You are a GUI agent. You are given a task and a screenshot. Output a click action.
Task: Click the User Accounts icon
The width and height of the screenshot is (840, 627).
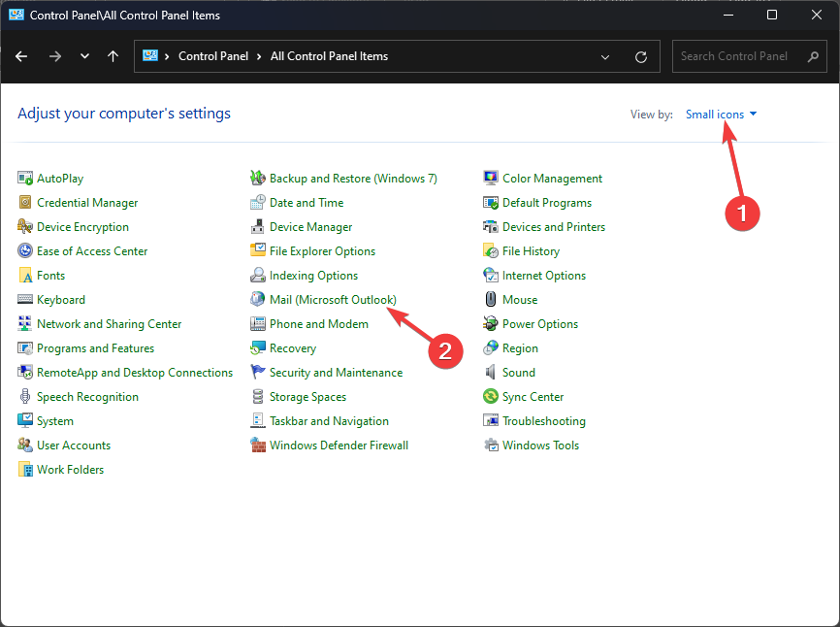click(25, 445)
